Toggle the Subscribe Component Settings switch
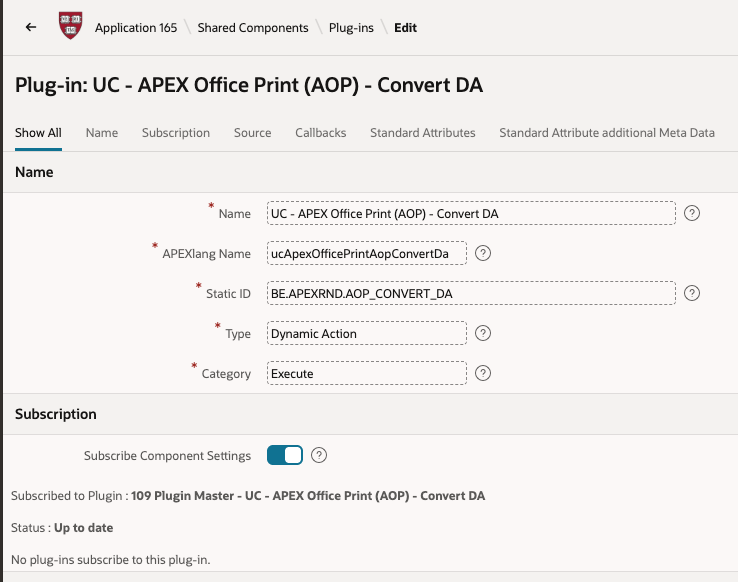 coord(285,455)
